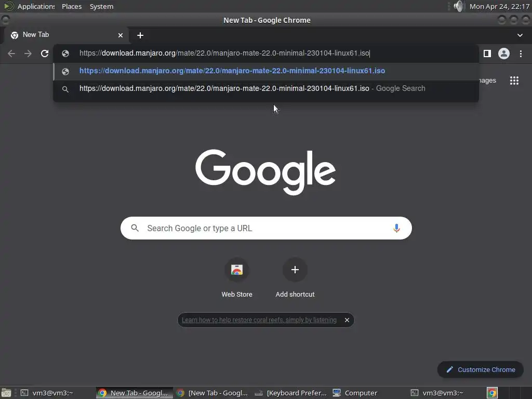Viewport: 532px width, 399px height.
Task: Dismiss the coral reefs promo banner
Action: (347, 320)
